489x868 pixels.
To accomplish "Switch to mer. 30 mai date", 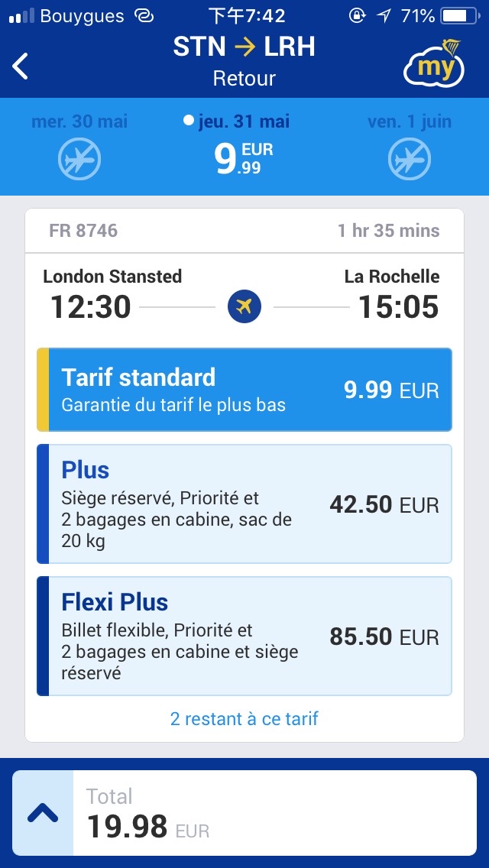I will tap(79, 122).
